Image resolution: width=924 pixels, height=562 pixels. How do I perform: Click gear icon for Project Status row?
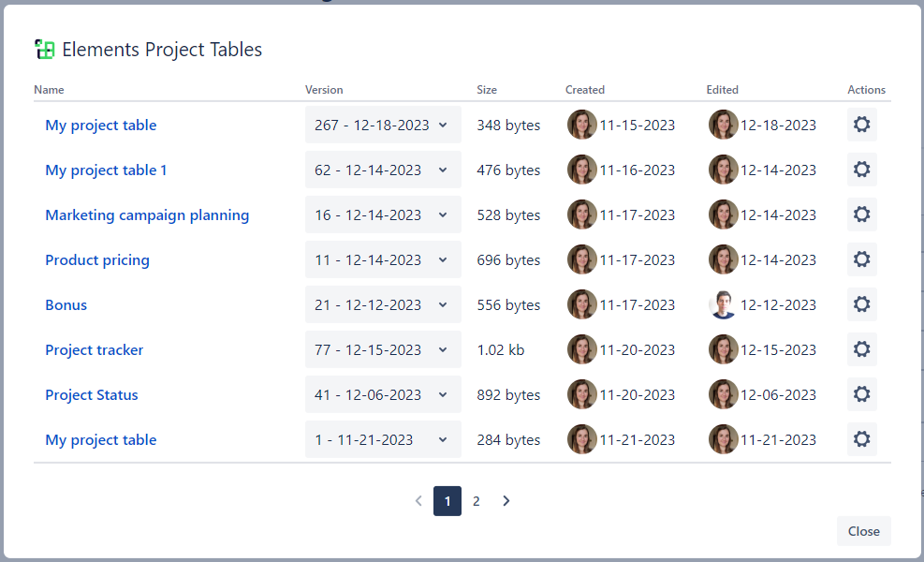[861, 394]
